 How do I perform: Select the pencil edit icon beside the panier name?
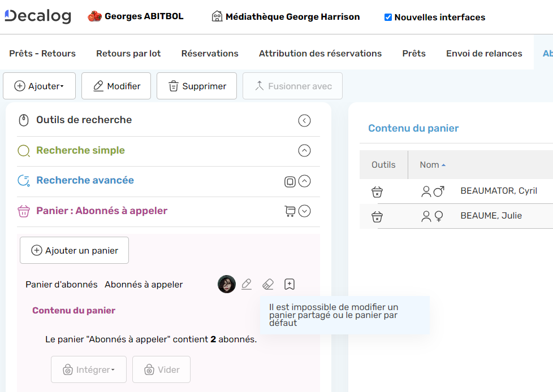(x=246, y=284)
